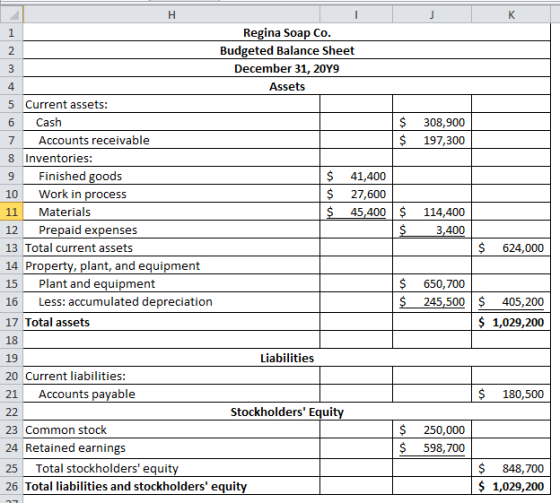Click the Liabilities heading cell
560x503 pixels.
pyautogui.click(x=287, y=358)
